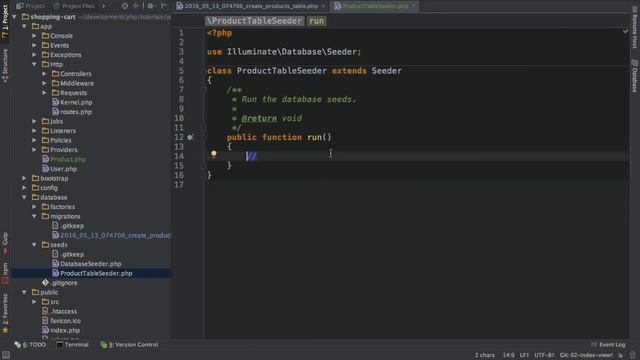Image resolution: width=640 pixels, height=360 pixels.
Task: Click the fold toggle on line 12 function
Action: point(204,138)
